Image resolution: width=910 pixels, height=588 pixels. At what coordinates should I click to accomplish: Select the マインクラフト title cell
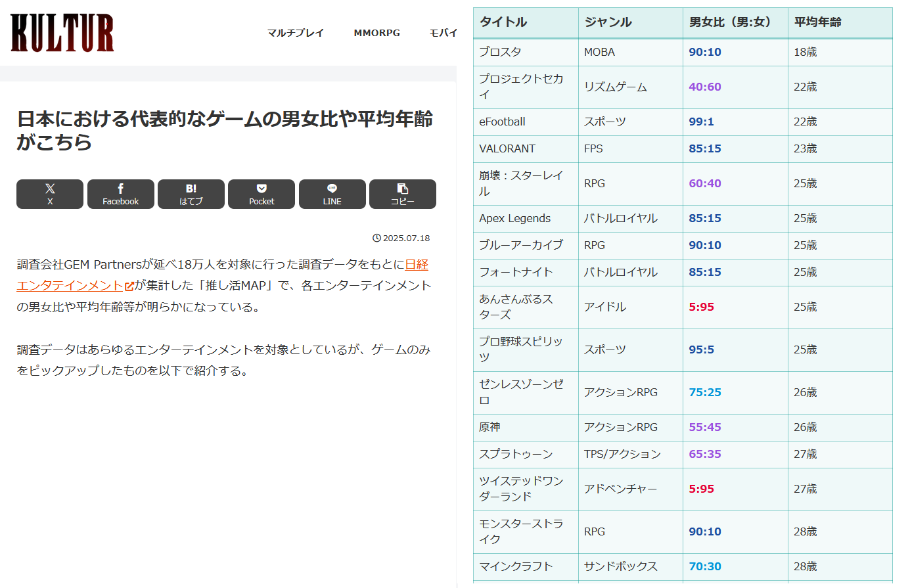tap(526, 566)
